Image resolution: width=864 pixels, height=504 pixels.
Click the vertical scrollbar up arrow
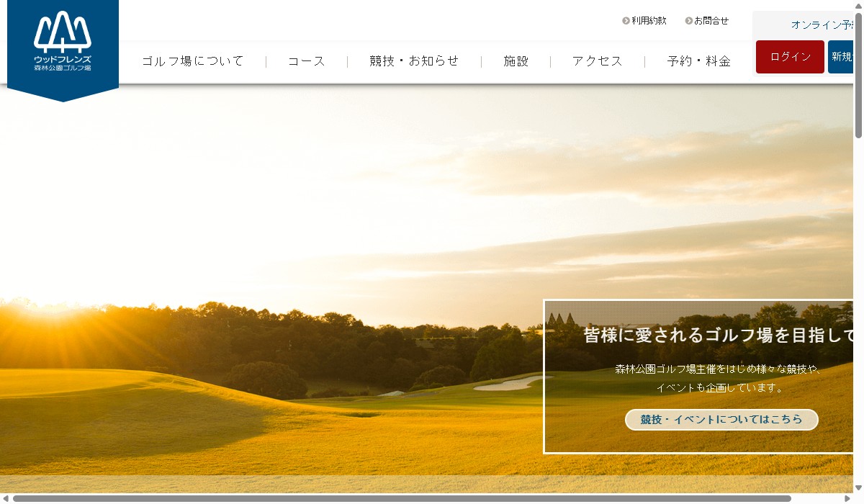tap(858, 4)
